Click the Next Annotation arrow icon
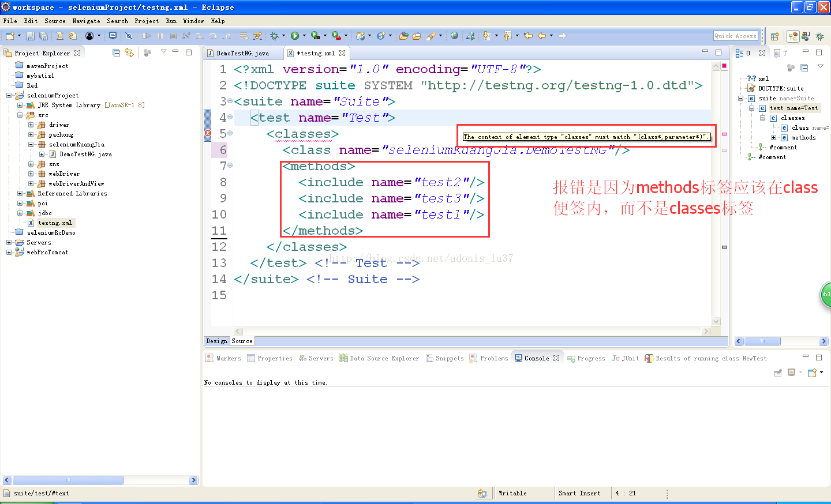 coord(486,36)
